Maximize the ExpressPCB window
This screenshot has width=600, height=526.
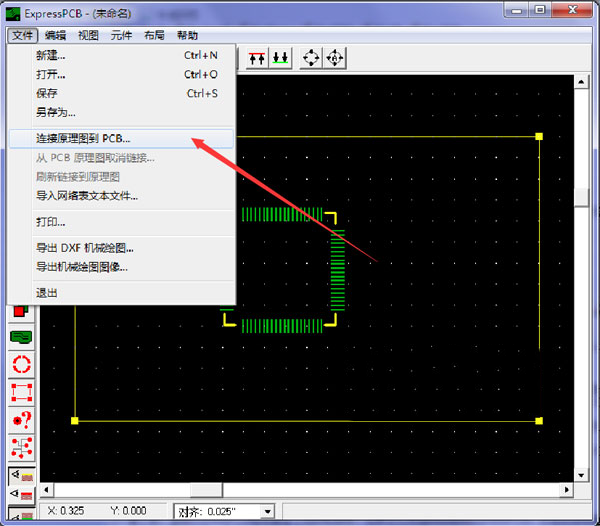click(x=540, y=10)
